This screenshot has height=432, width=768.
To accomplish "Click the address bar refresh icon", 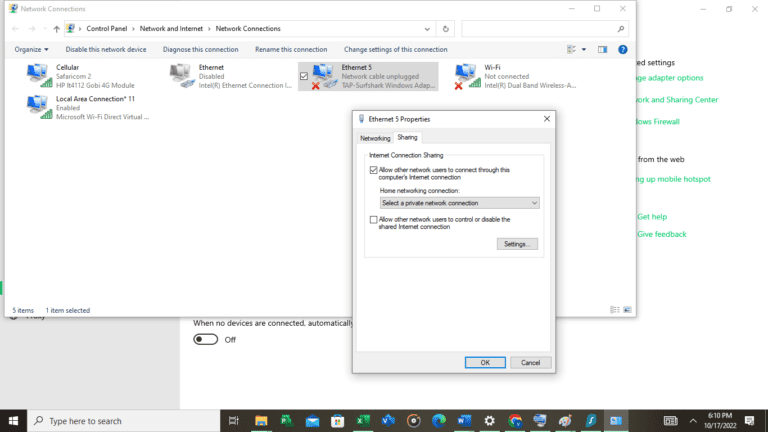I will point(446,29).
